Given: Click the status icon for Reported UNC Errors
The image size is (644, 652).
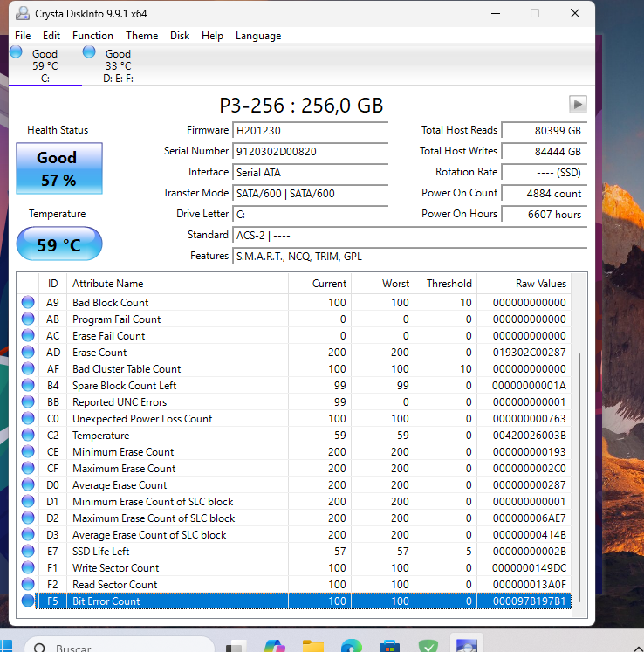Looking at the screenshot, I should [x=28, y=401].
